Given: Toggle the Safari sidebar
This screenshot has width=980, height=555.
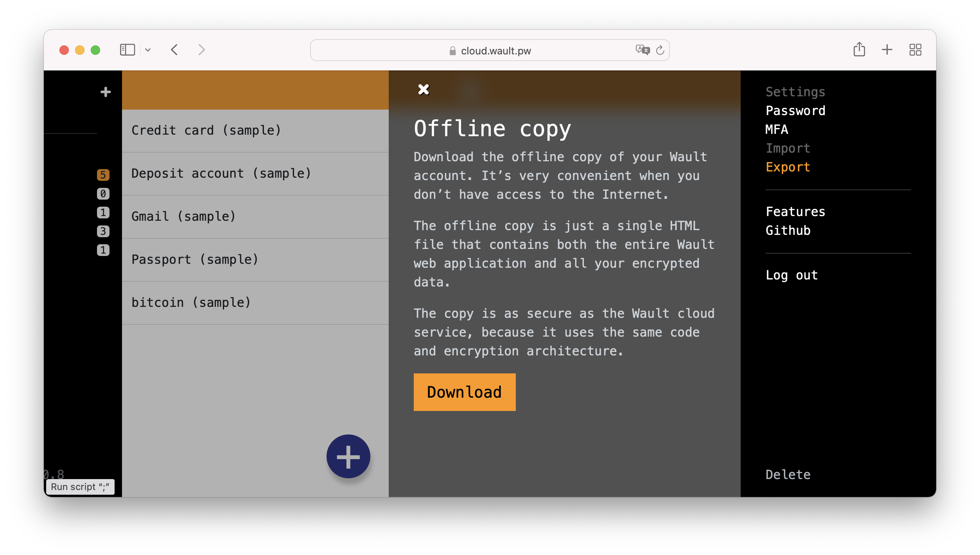Looking at the screenshot, I should click(127, 50).
